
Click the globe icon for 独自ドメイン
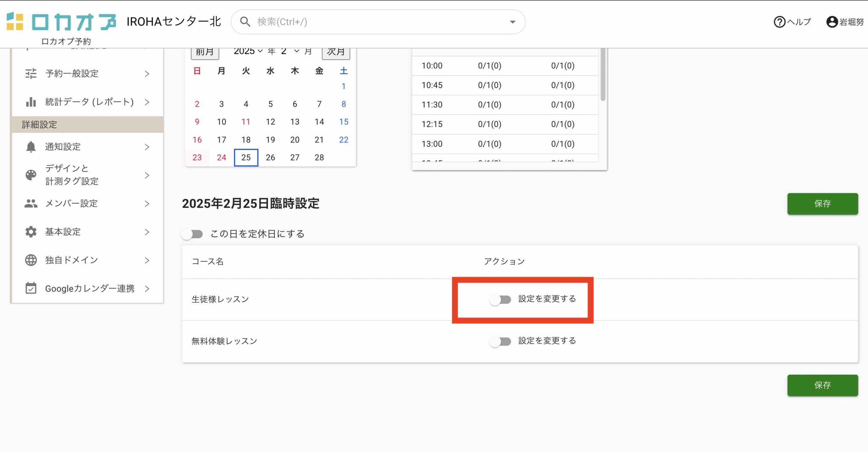31,260
